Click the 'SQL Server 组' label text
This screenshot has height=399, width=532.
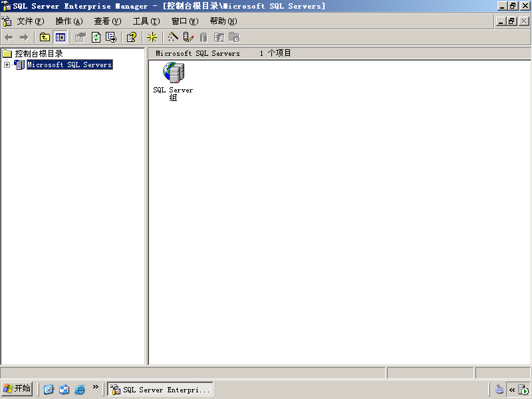[173, 94]
